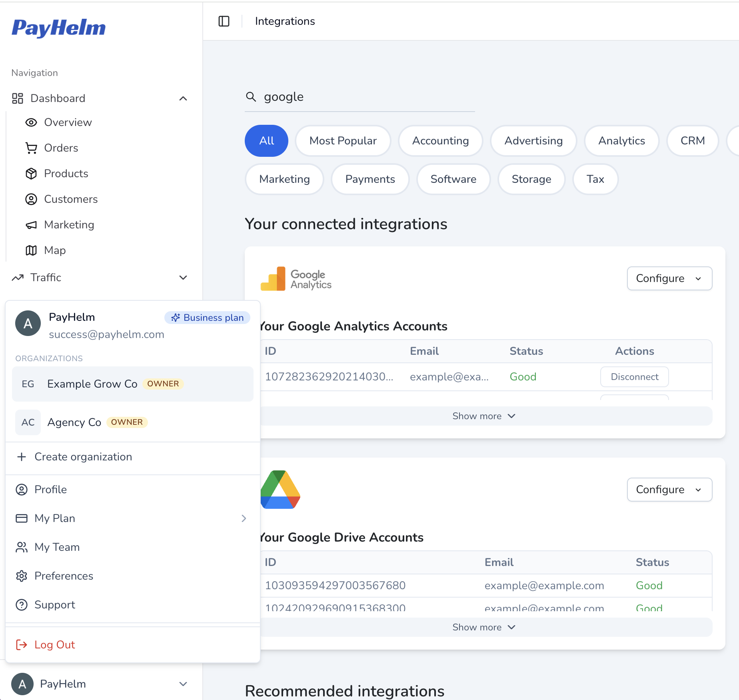Filter by CRM category
This screenshot has width=739, height=700.
coord(693,141)
